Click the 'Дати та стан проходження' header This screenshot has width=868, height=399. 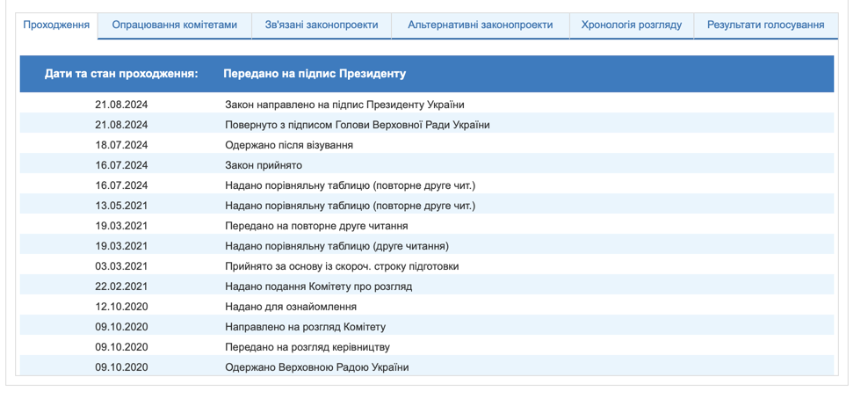(x=121, y=74)
